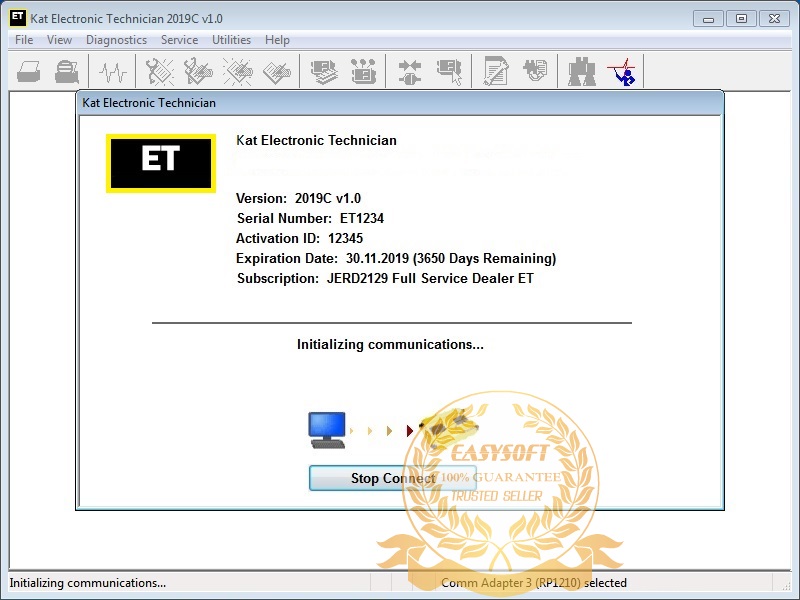
Task: Close the Kat Electronic Technician window
Action: [774, 19]
